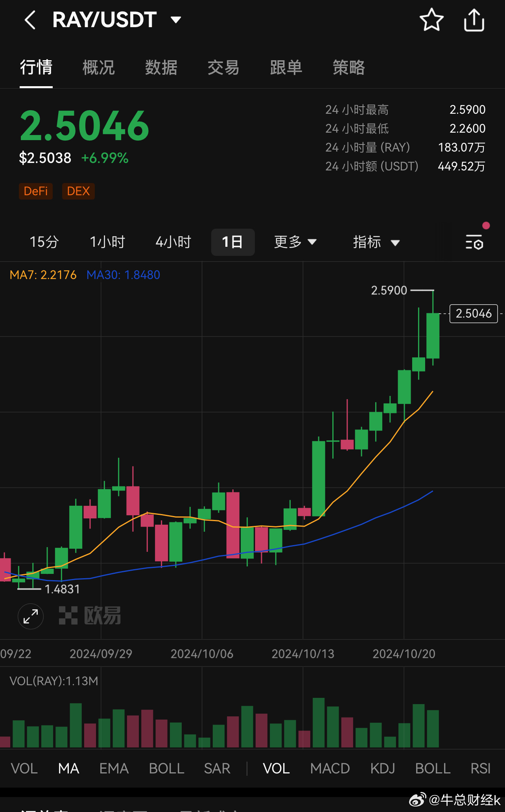
Task: Tap the 2.5046 current price label on chart
Action: [474, 314]
